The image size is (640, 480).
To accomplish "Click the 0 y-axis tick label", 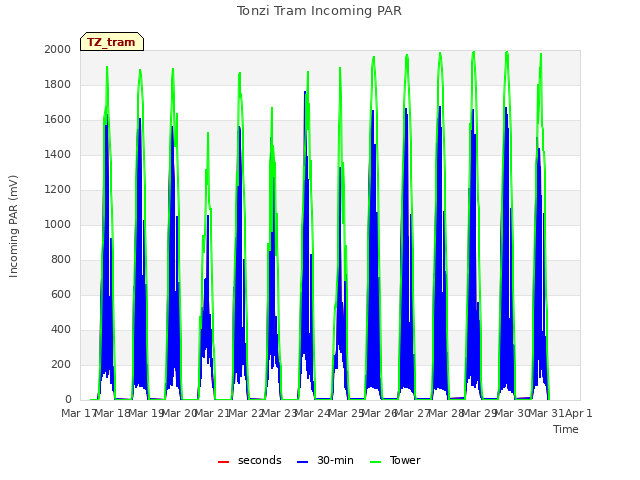I will click(68, 400).
